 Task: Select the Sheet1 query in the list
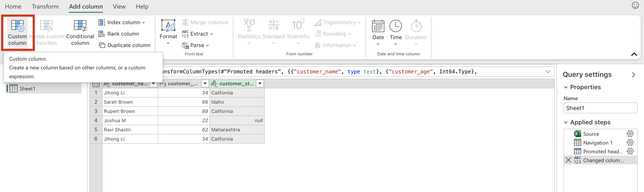[28, 89]
